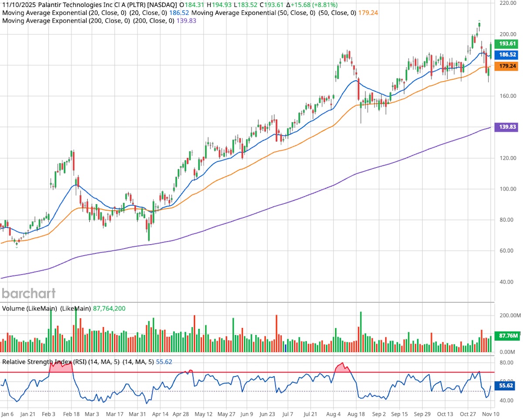Select the Volume (LikeMain) indicator label
This screenshot has height=420, width=523.
pyautogui.click(x=46, y=308)
